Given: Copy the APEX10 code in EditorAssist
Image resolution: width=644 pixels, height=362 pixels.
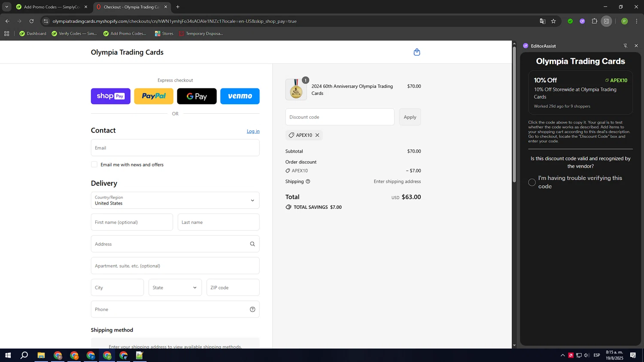Looking at the screenshot, I should click(616, 80).
